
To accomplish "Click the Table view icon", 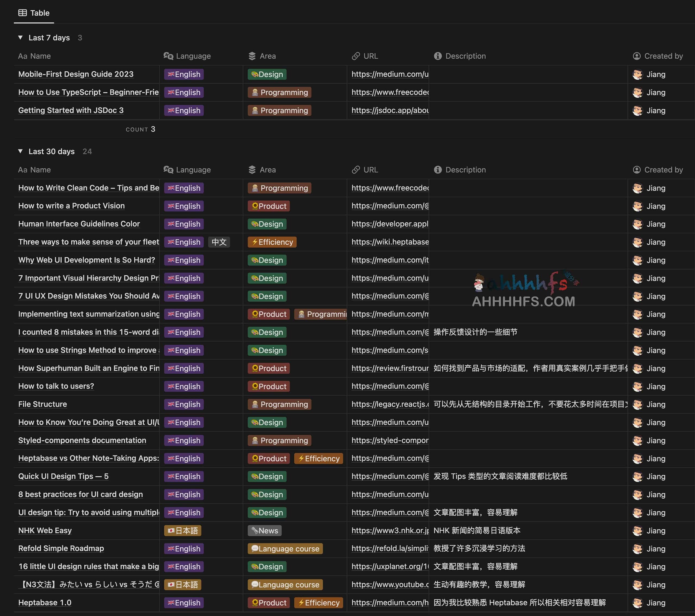I will click(x=23, y=13).
